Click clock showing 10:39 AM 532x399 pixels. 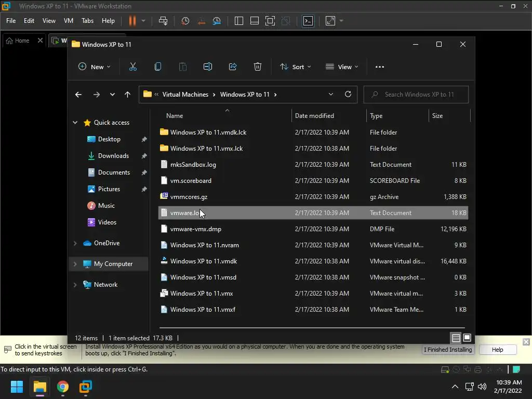[509, 382]
